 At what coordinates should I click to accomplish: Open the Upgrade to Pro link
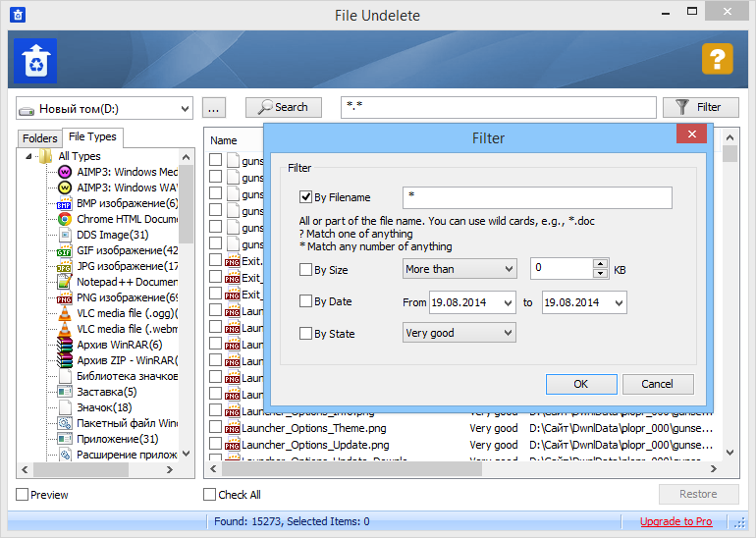pyautogui.click(x=675, y=521)
